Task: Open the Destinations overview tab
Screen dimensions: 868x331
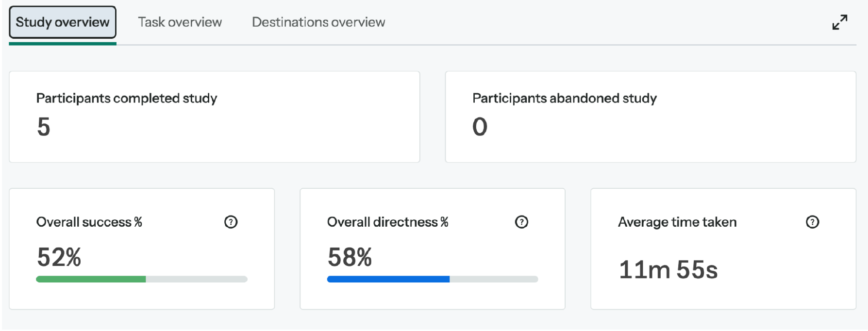Action: tap(318, 22)
